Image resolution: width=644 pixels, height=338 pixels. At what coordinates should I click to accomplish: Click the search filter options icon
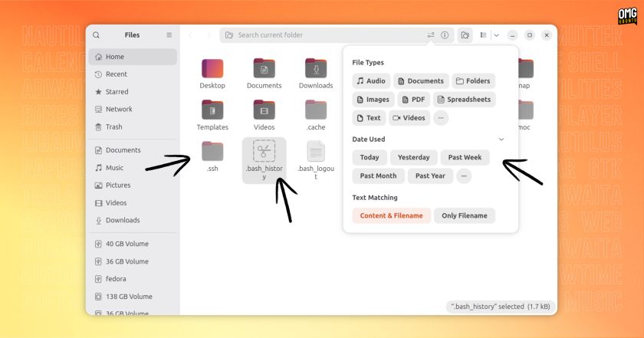430,35
